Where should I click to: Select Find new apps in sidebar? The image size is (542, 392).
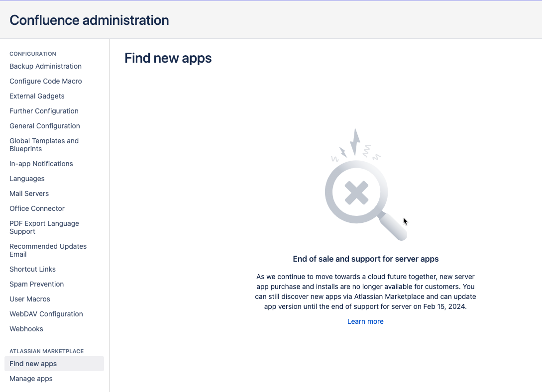point(33,364)
